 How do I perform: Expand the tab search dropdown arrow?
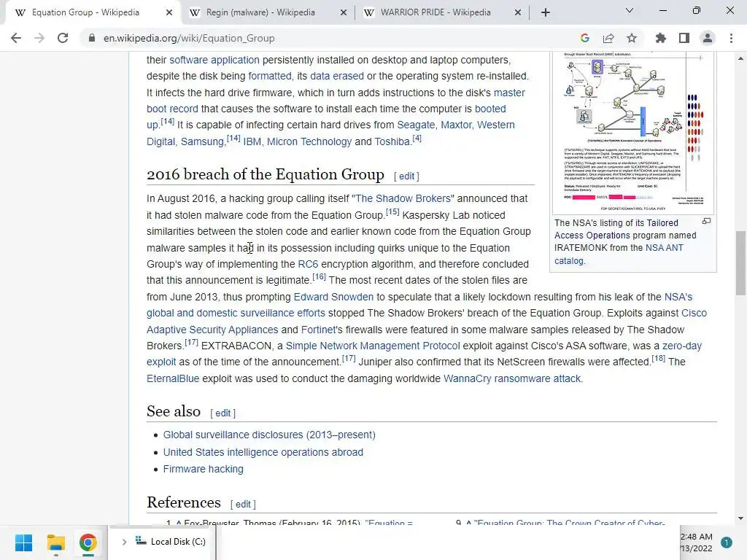click(630, 10)
